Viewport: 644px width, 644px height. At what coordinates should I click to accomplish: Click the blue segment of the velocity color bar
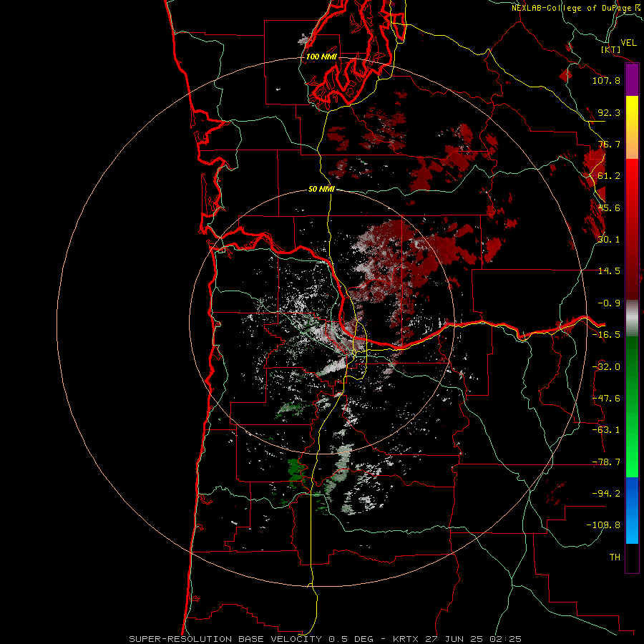tap(632, 510)
